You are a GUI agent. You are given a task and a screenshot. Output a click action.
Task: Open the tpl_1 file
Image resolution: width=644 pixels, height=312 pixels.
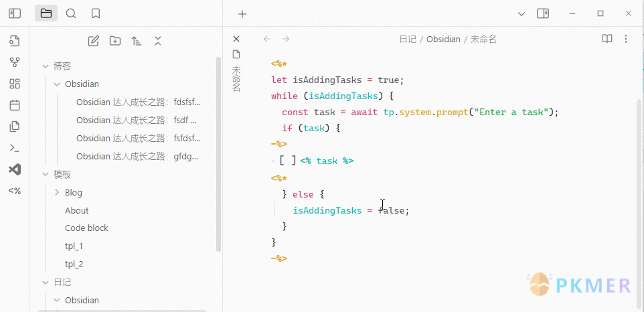coord(74,246)
